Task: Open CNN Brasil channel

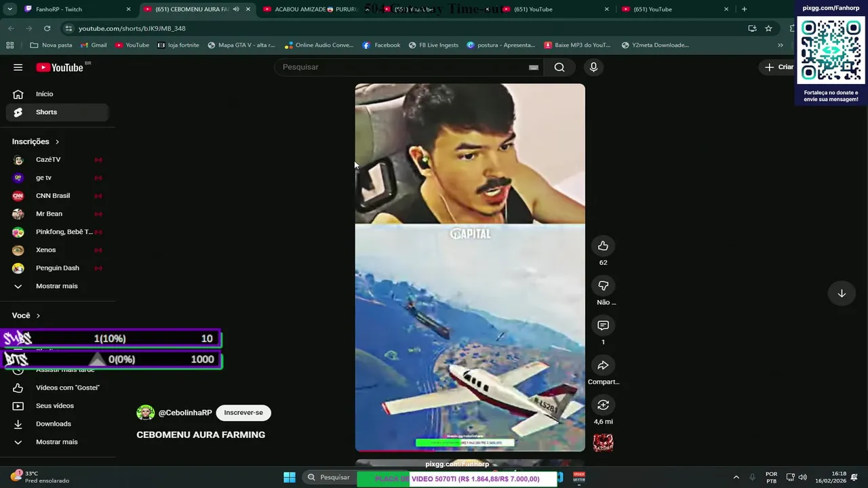Action: click(x=57, y=196)
